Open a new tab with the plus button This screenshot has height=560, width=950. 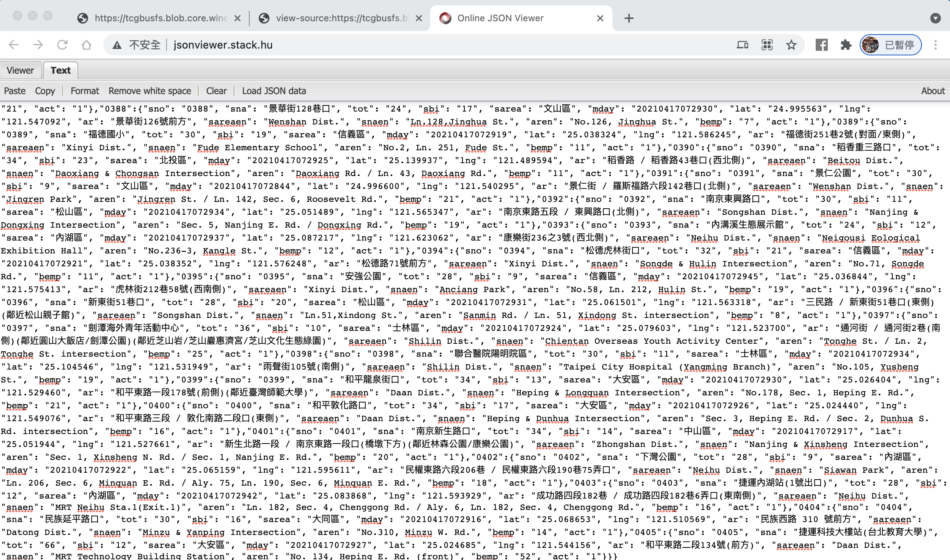[629, 18]
